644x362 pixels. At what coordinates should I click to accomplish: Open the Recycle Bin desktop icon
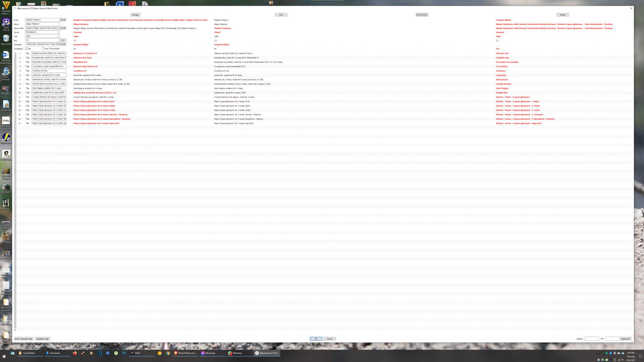tap(6, 39)
